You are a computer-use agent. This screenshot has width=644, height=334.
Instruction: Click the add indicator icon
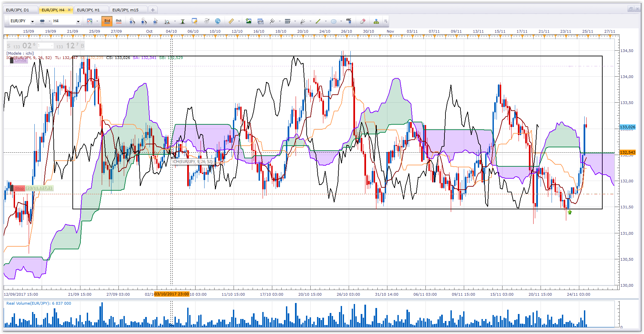click(x=272, y=21)
